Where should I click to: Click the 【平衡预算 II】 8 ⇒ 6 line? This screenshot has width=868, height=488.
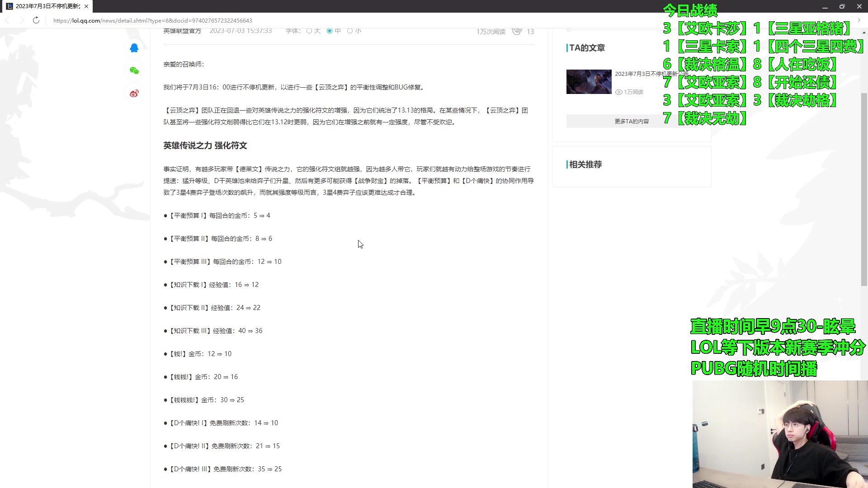click(218, 239)
